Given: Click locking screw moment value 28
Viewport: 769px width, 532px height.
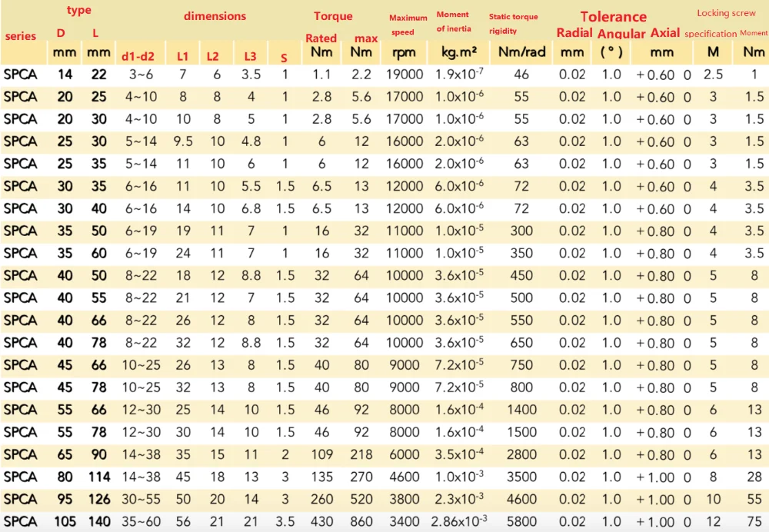Looking at the screenshot, I should pos(754,477).
